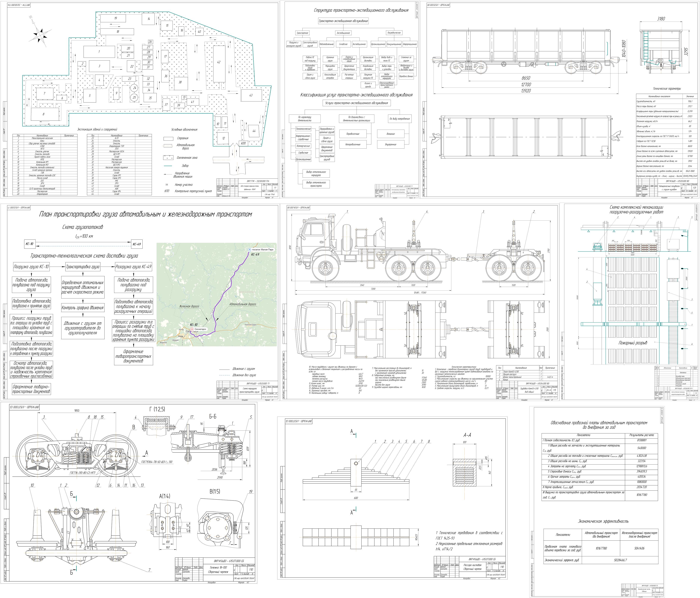Image resolution: width=700 pixels, height=598 pixels.
Task: Click the 5041406 rail transport value
Action: tap(639, 548)
